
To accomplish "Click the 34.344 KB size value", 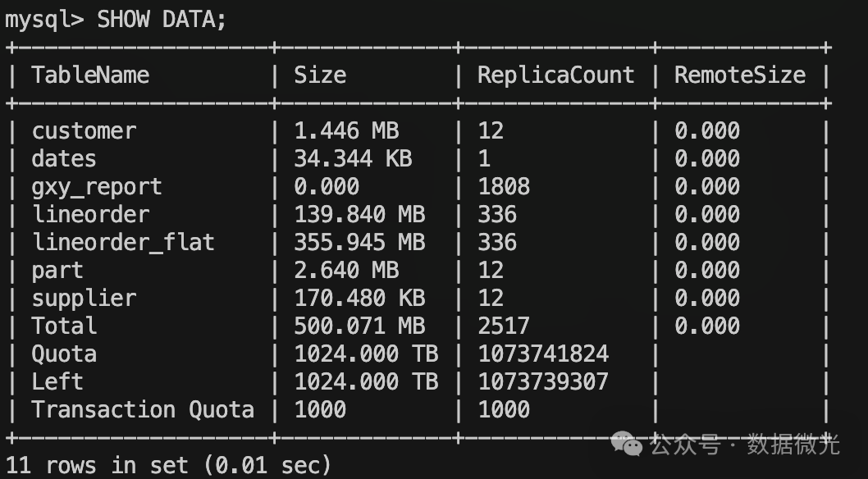I will tap(353, 159).
